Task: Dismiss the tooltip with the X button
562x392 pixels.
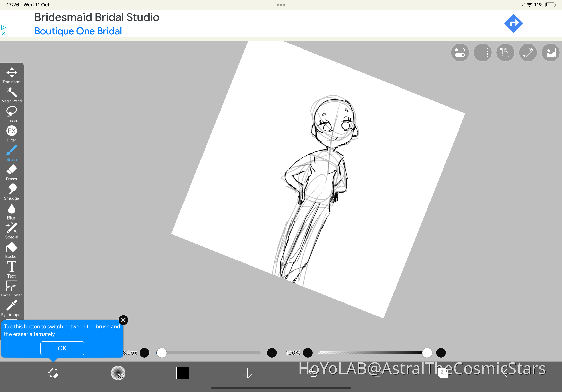Action: tap(123, 320)
